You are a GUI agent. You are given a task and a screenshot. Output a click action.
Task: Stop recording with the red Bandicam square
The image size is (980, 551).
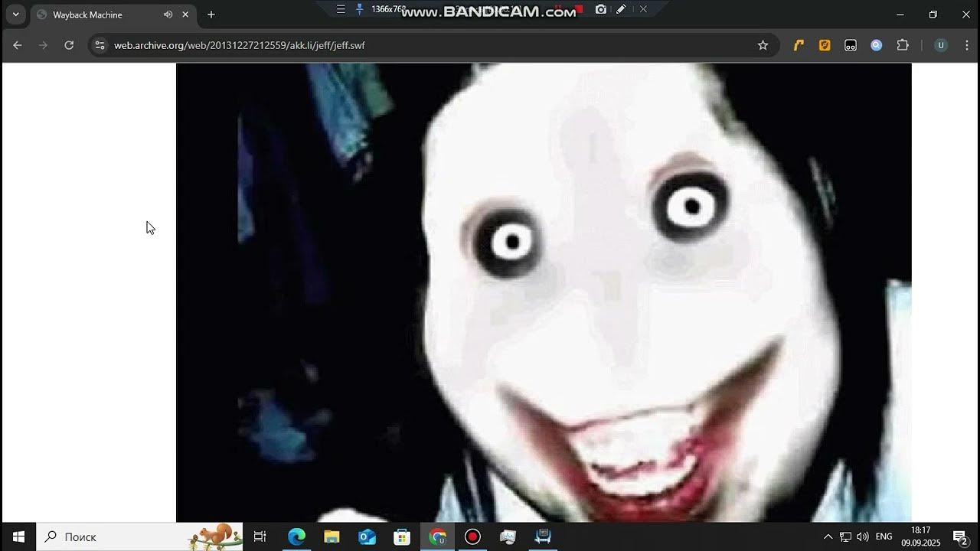click(x=580, y=9)
